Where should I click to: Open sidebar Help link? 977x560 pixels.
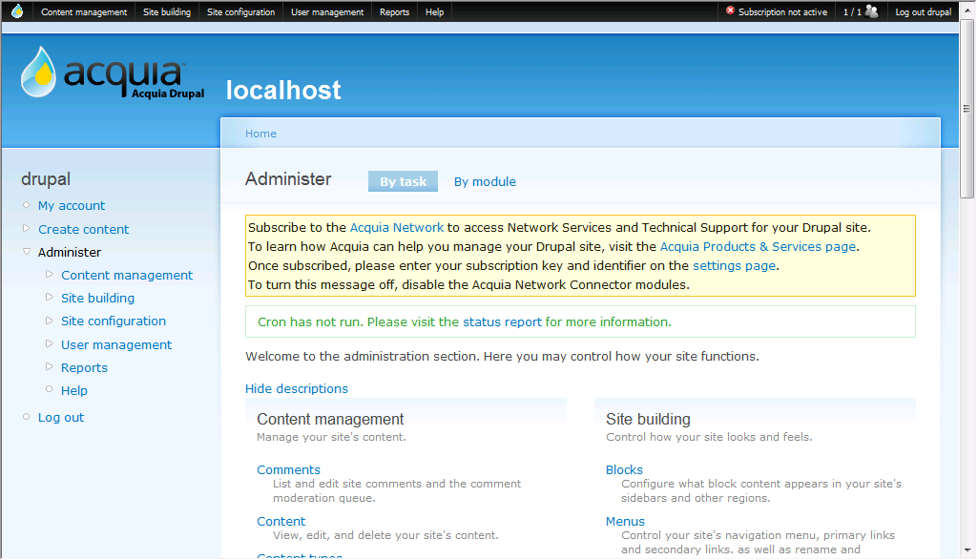[74, 390]
